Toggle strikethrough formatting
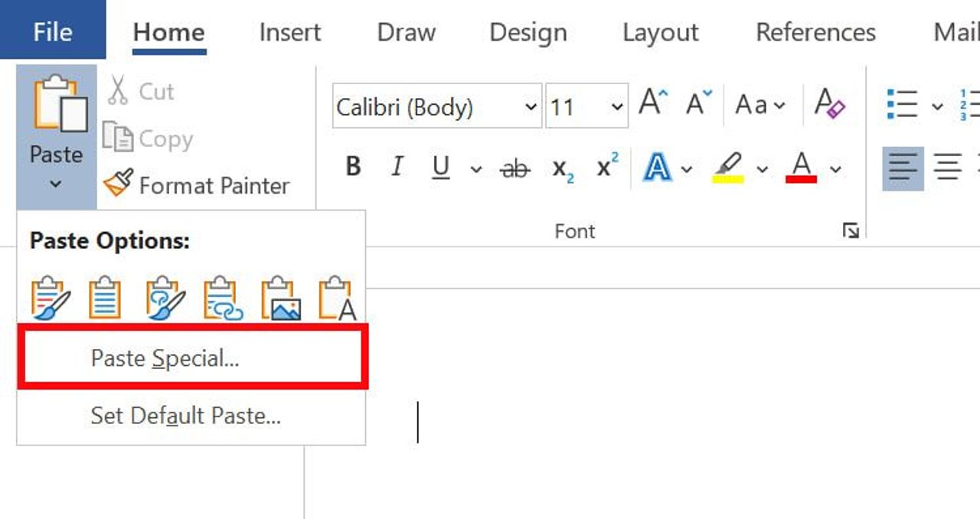Viewport: 980px width, 519px height. 514,168
